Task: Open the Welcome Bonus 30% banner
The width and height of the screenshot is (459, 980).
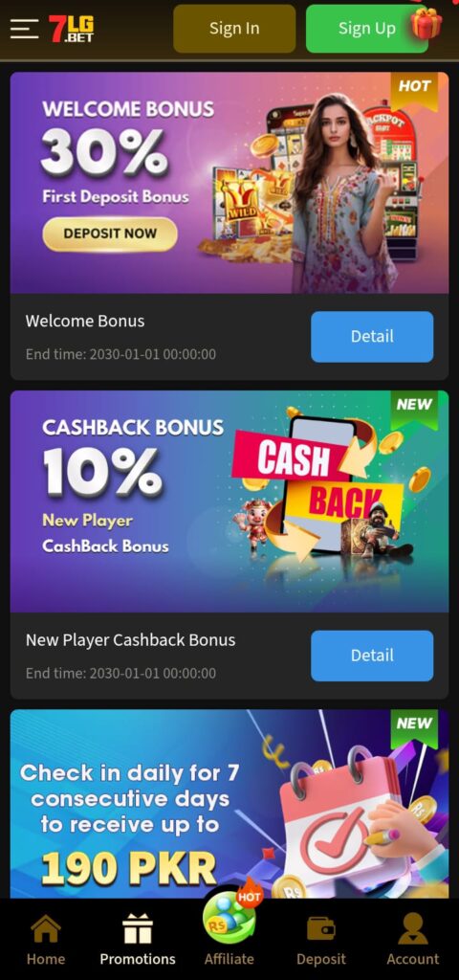Action: pyautogui.click(x=229, y=183)
